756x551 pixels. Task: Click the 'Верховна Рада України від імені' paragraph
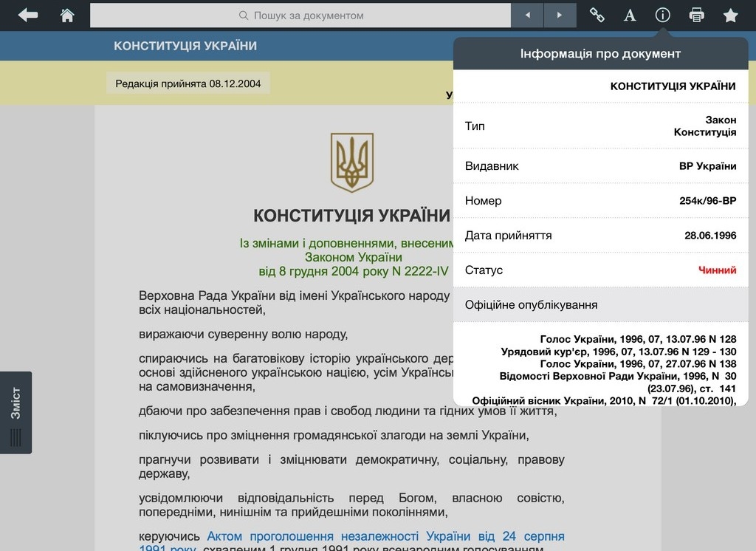[295, 303]
